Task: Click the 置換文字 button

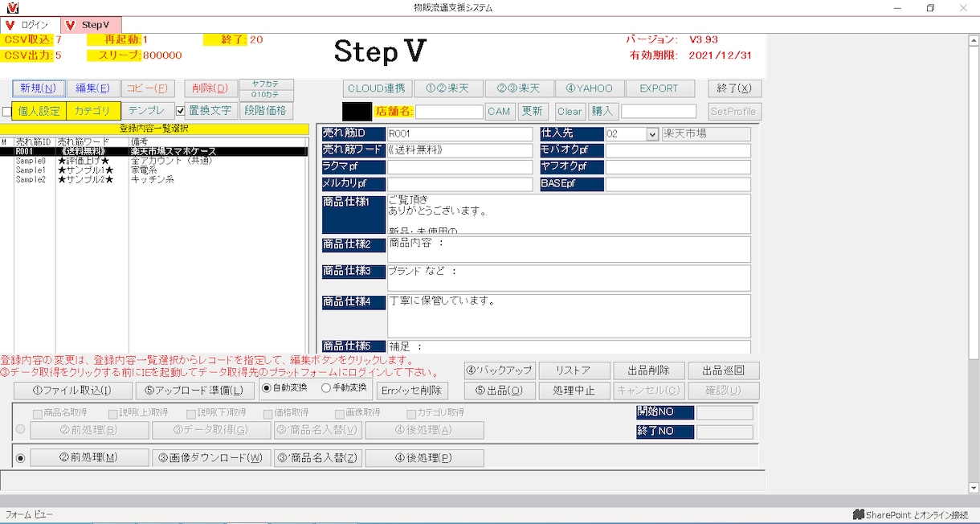Action: click(211, 111)
